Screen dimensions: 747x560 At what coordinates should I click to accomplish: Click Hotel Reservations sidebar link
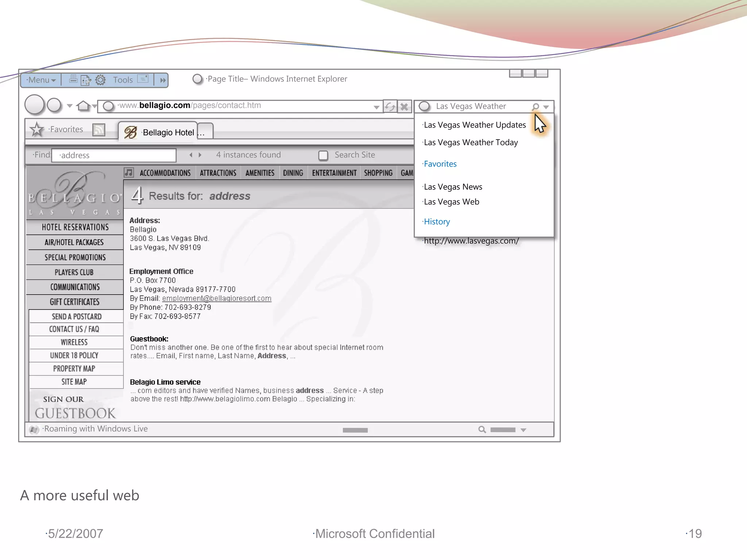75,227
